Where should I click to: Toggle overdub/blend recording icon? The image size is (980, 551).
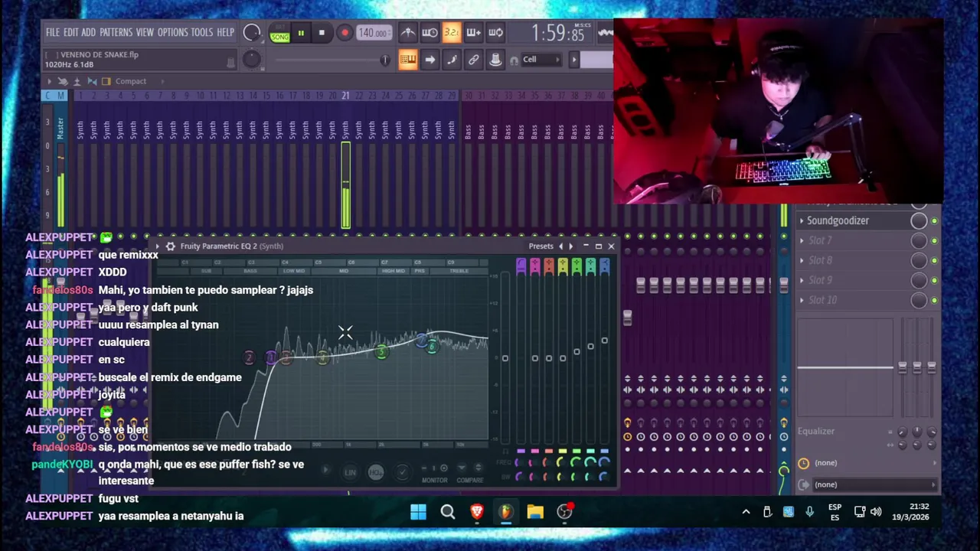click(473, 32)
